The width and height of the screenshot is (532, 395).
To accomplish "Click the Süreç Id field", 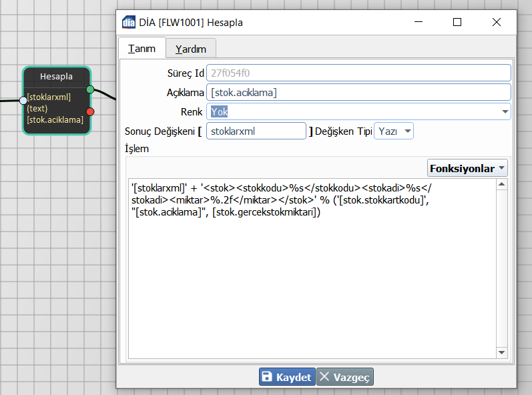I will point(358,73).
